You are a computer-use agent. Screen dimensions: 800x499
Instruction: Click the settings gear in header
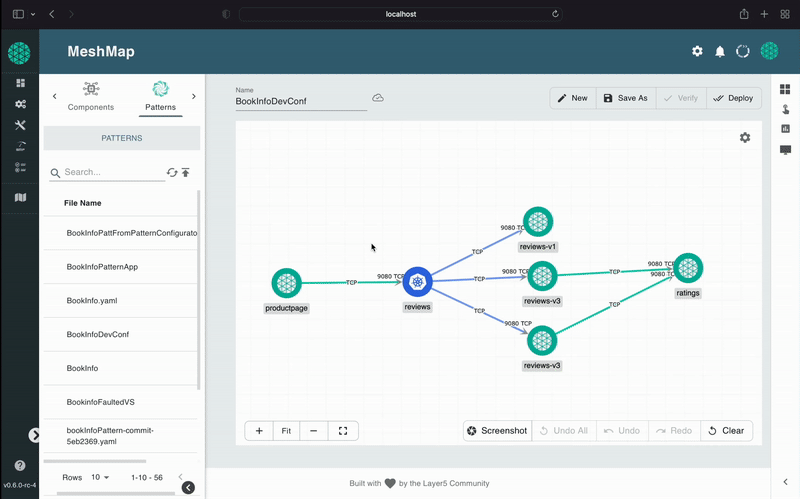[697, 52]
